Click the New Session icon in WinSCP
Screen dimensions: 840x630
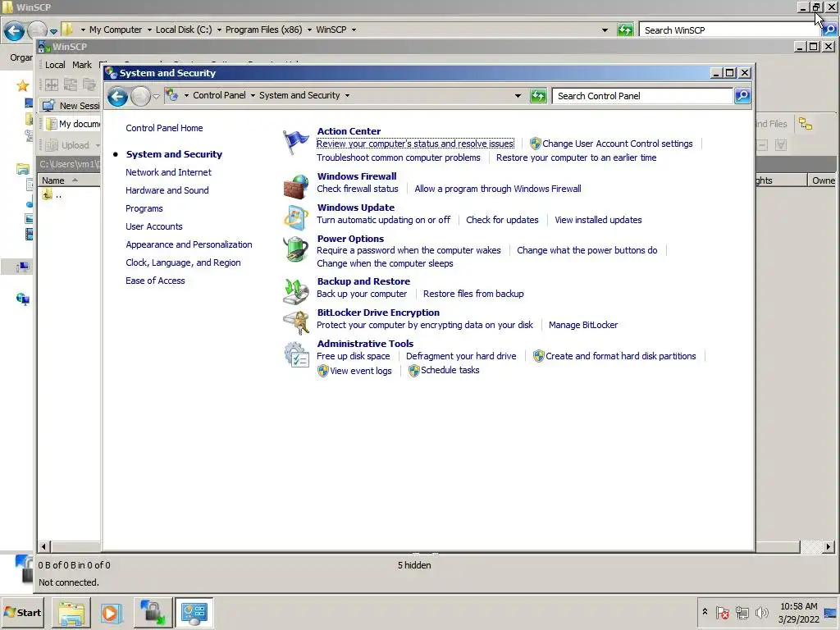pos(48,106)
